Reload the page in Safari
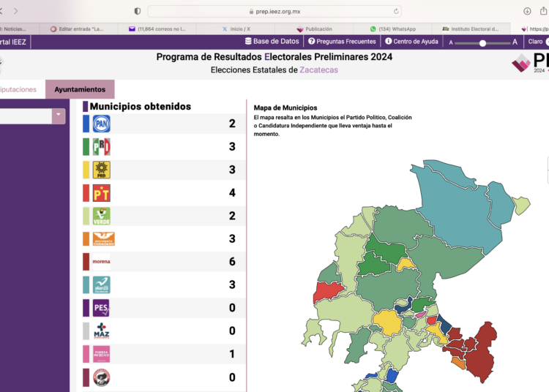Viewport: 549px width, 392px height. pyautogui.click(x=397, y=11)
